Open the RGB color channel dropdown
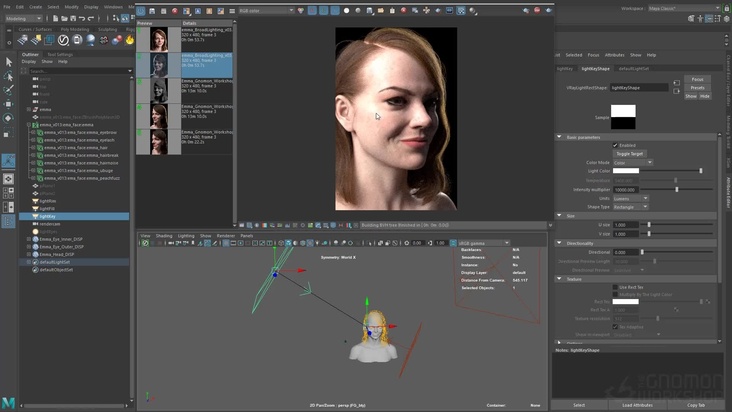The image size is (732, 412). (x=267, y=11)
